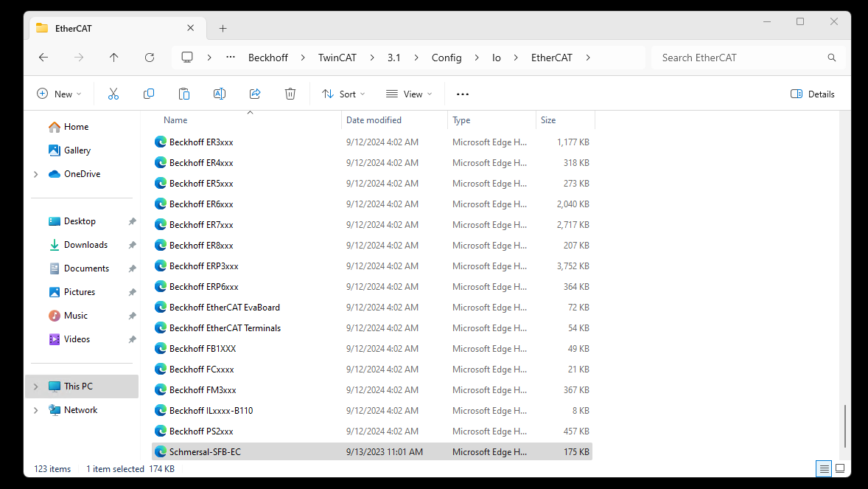Image resolution: width=868 pixels, height=489 pixels.
Task: Select Beckhoff FM3xxx file
Action: tap(372, 390)
